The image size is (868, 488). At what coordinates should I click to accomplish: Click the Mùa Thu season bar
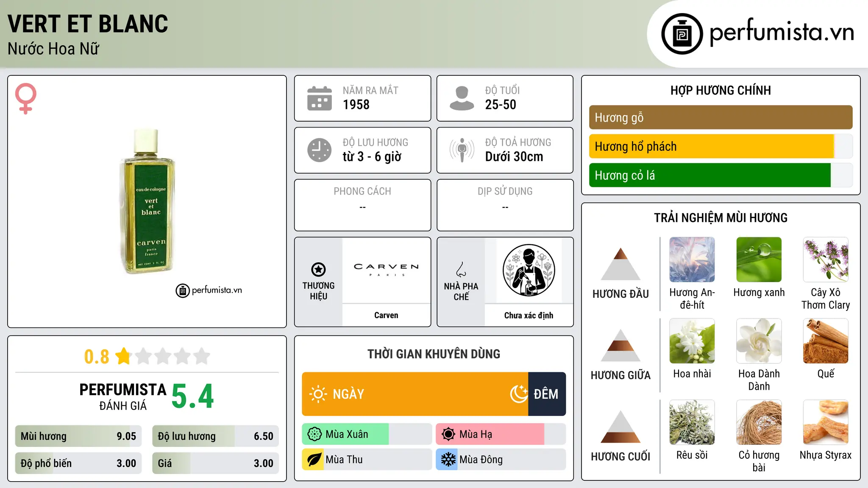coord(367,460)
